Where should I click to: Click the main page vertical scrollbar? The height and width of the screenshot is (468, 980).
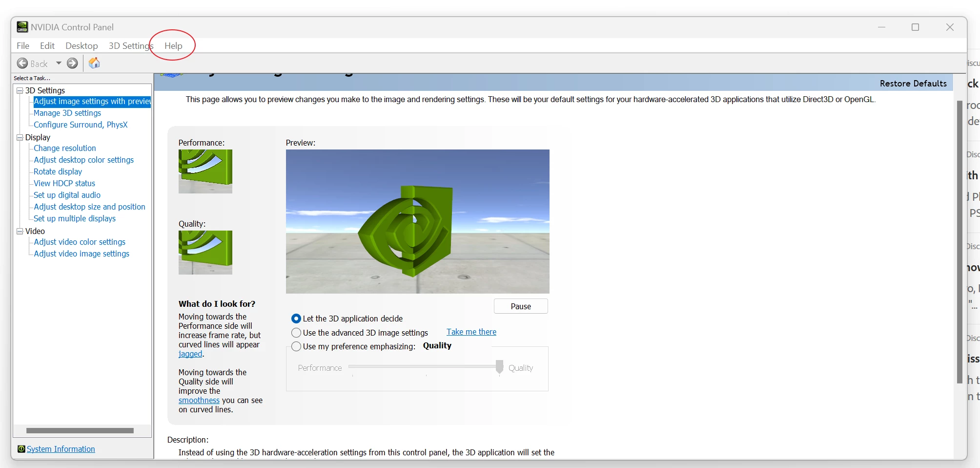pyautogui.click(x=960, y=242)
